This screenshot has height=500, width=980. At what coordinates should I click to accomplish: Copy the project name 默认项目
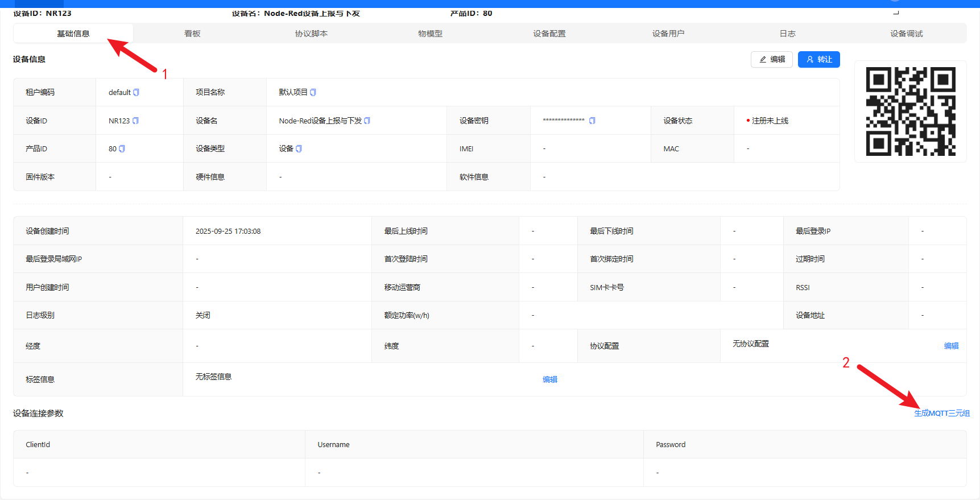tap(313, 92)
